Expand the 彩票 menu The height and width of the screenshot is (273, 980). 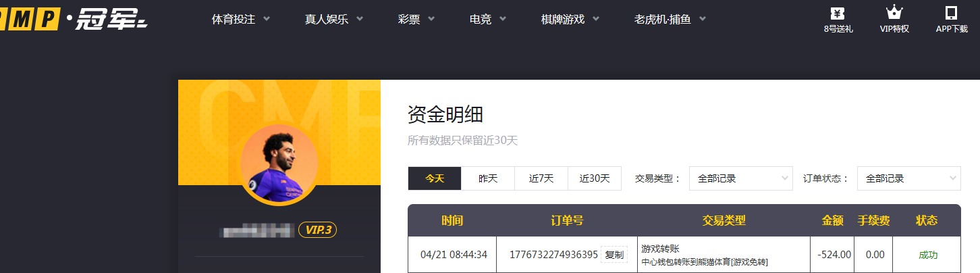[416, 20]
